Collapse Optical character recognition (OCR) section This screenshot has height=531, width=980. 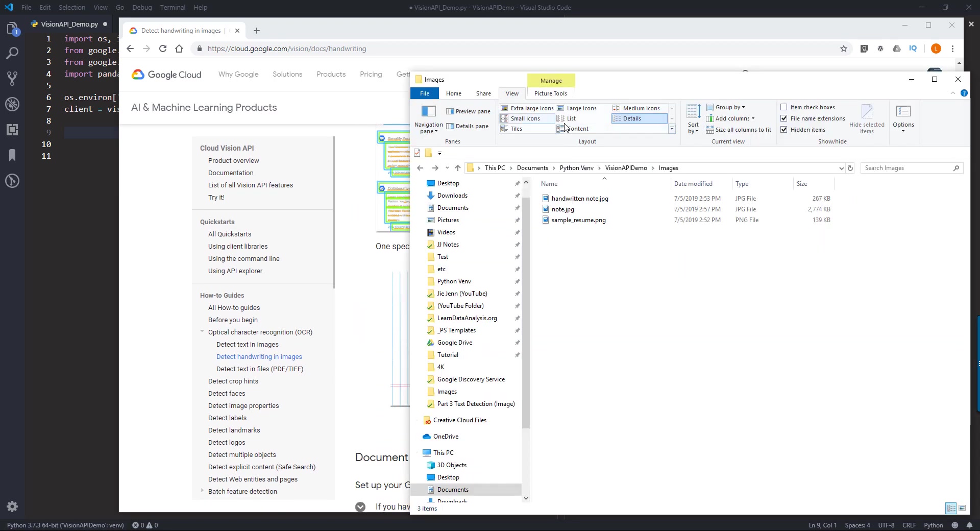202,332
